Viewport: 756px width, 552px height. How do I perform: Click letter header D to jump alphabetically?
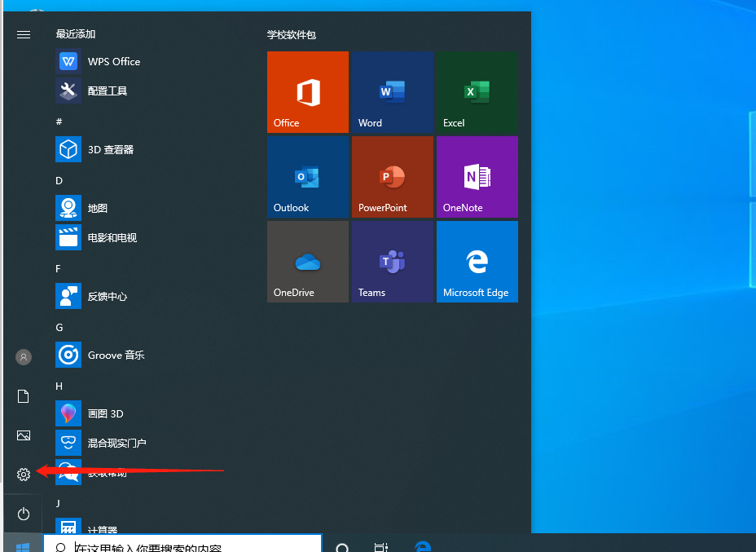[58, 180]
